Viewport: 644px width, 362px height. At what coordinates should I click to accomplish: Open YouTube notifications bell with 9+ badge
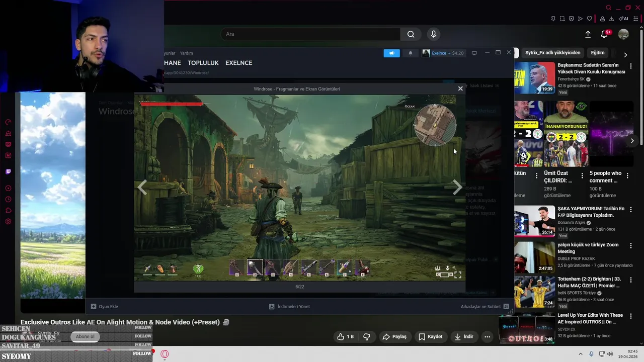pos(604,34)
